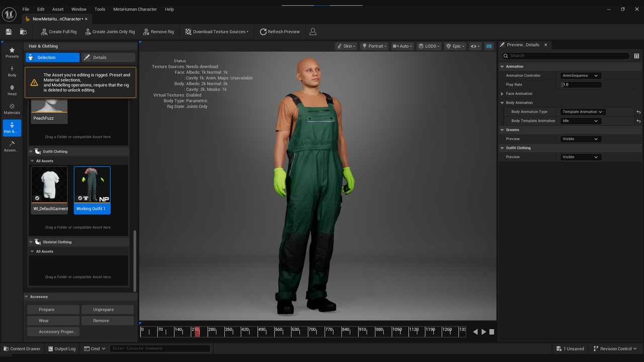The width and height of the screenshot is (644, 362).
Task: Open the Help menu
Action: point(170,9)
